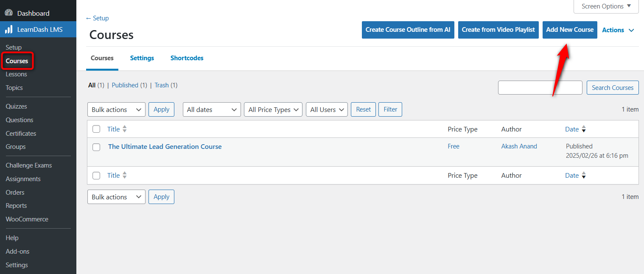Open the Shortcodes tab

point(187,58)
